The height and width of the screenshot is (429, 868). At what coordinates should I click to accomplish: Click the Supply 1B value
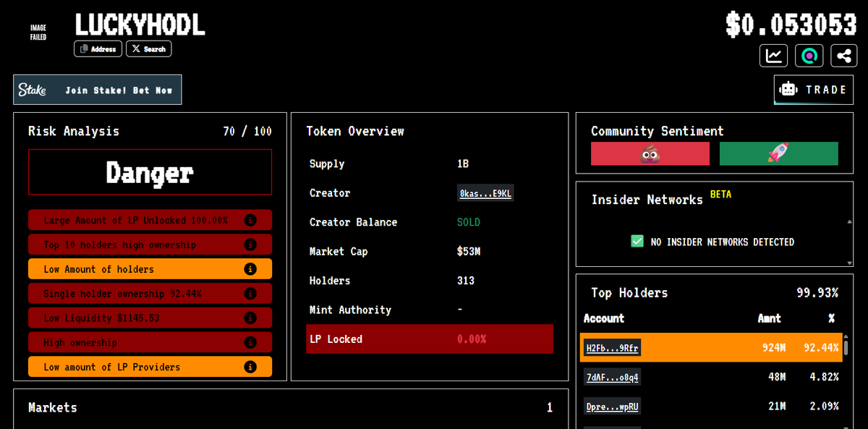(463, 163)
